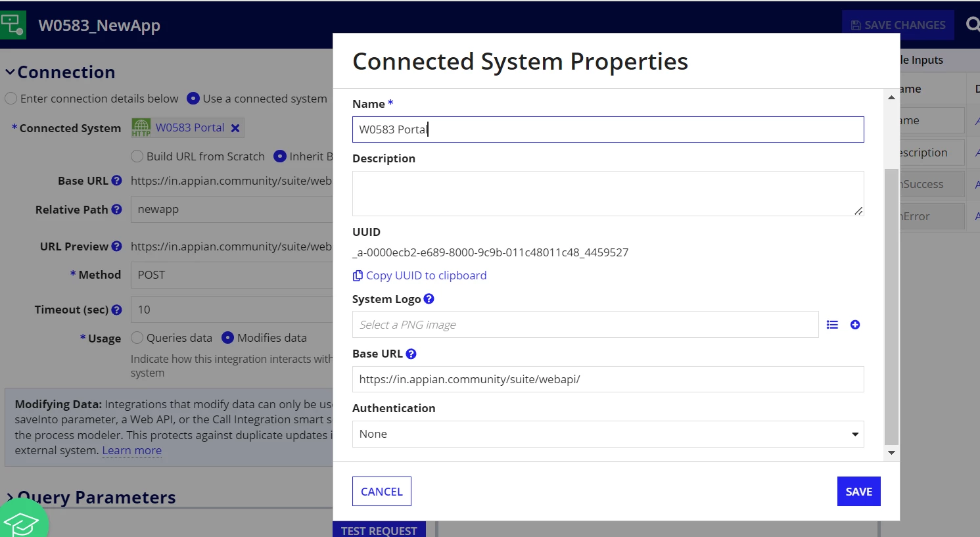Click the UUID value text

click(x=490, y=252)
